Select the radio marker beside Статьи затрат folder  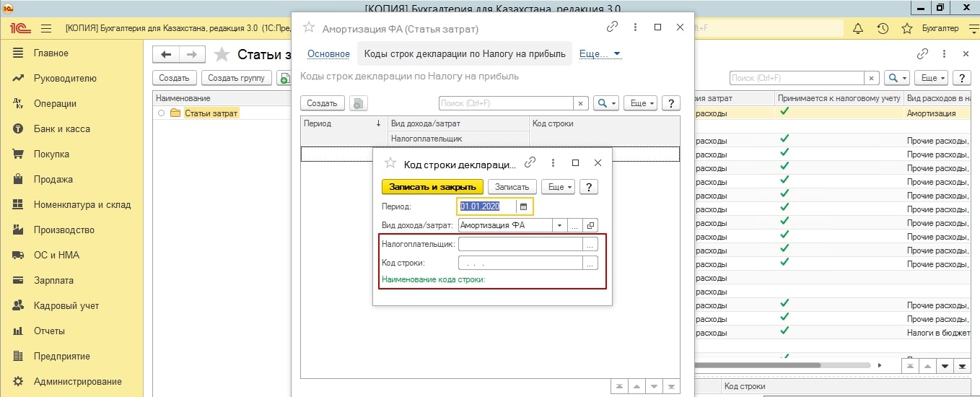[162, 113]
